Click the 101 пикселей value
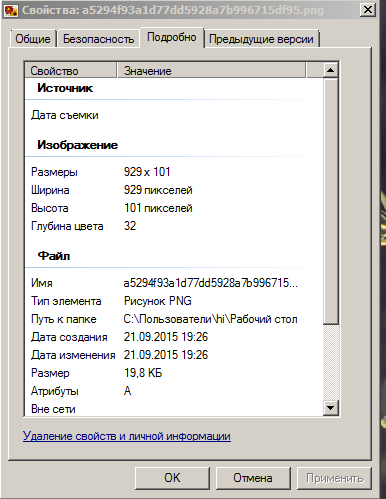This screenshot has width=386, height=499. [x=158, y=208]
